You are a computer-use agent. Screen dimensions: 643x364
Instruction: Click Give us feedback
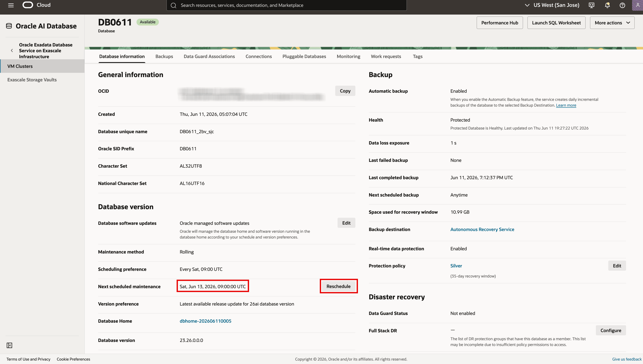[627, 359]
